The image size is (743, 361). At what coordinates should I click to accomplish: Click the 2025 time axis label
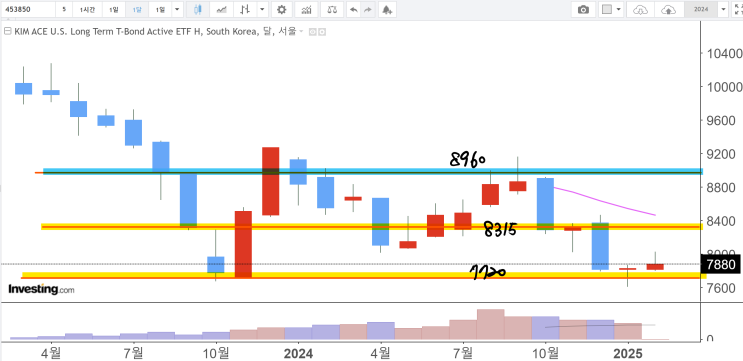coord(628,353)
